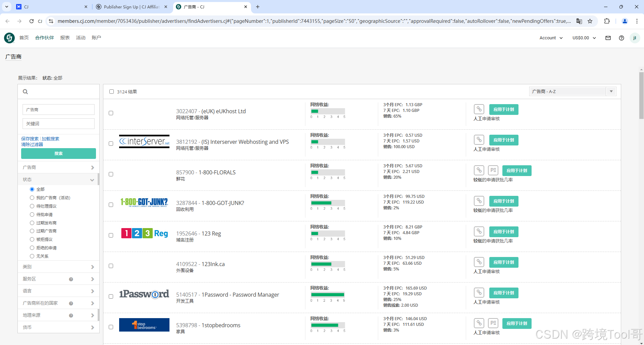Get links icon for 1Password

479,293
